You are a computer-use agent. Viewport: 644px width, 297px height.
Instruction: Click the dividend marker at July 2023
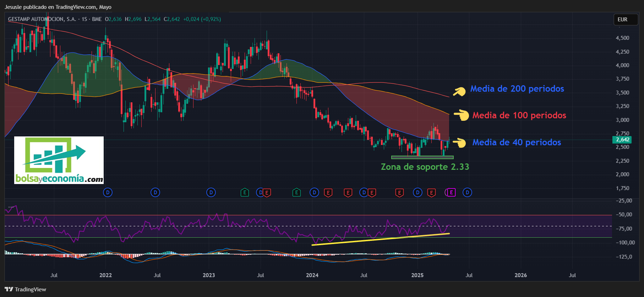pyautogui.click(x=260, y=193)
